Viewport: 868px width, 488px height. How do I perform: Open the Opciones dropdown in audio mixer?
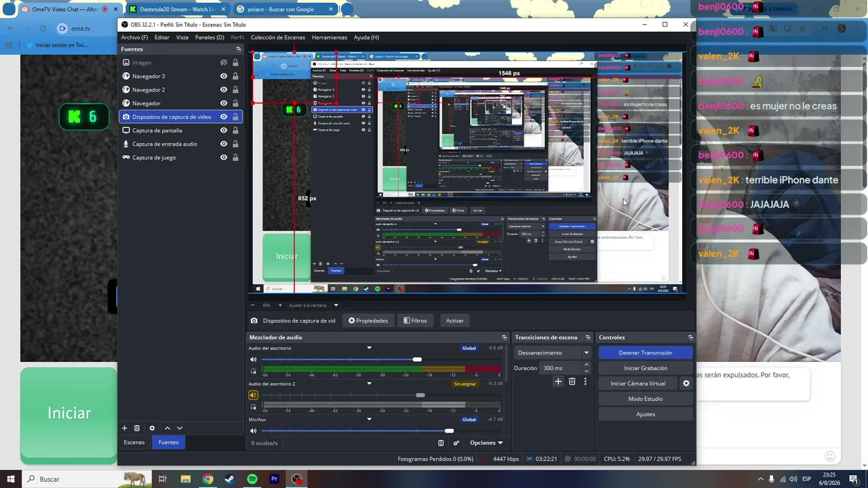pos(486,443)
